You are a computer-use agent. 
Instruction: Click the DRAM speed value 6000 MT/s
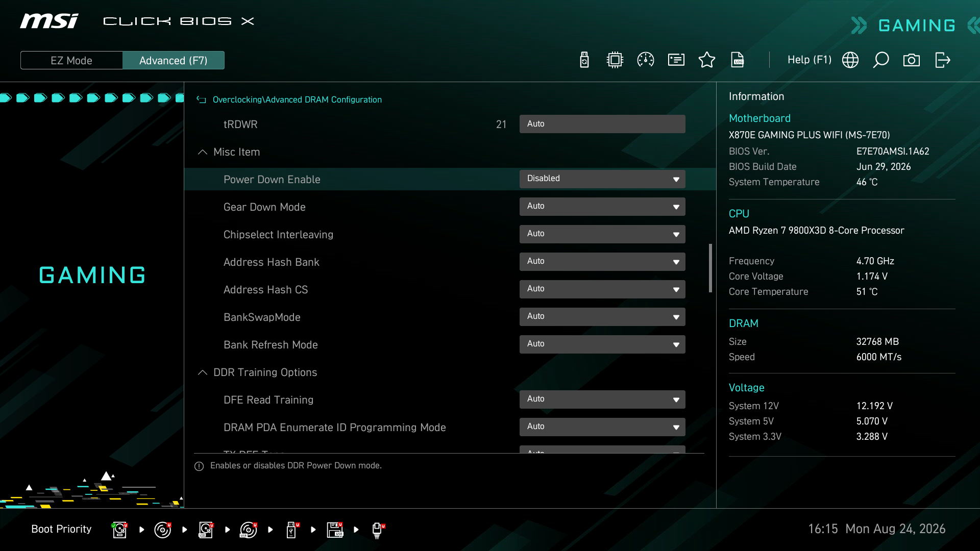(879, 357)
